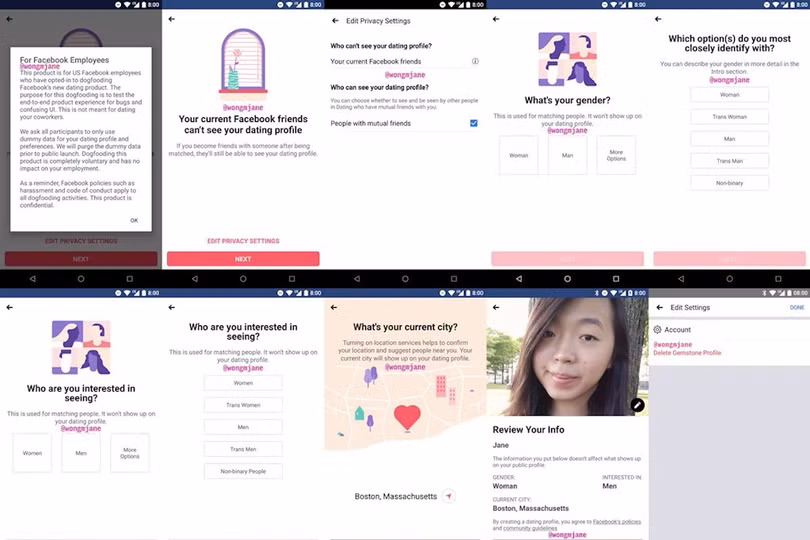Tap Android back button under identify-with screen
This screenshot has height=540, width=810.
[681, 279]
